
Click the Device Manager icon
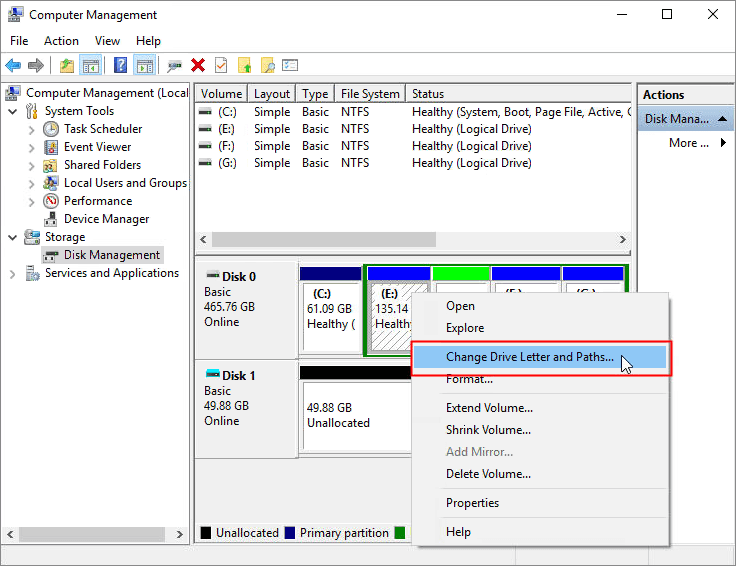(51, 219)
